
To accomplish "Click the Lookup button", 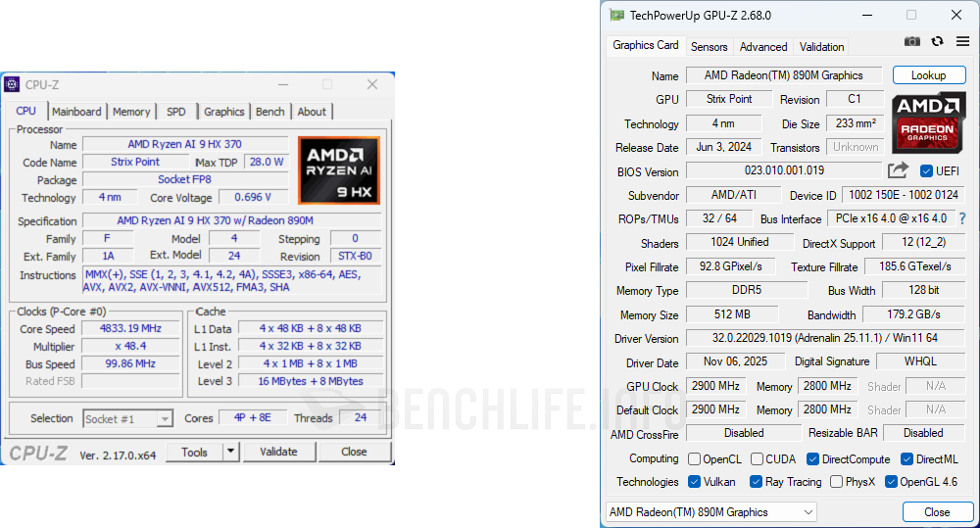I will point(928,75).
